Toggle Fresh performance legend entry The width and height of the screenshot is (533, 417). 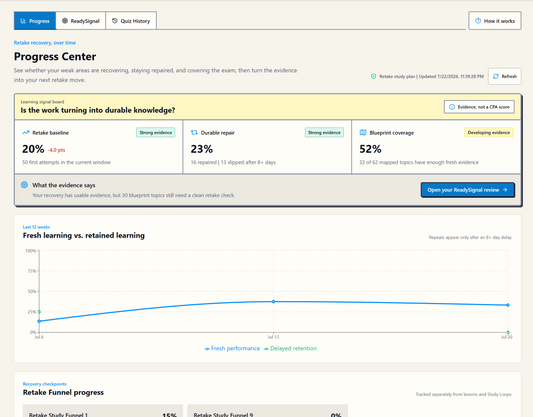(232, 348)
